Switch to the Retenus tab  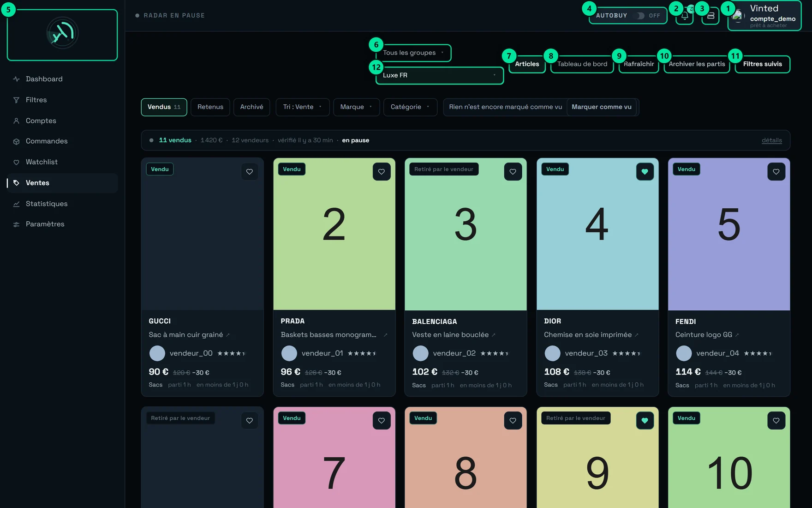[x=210, y=107]
